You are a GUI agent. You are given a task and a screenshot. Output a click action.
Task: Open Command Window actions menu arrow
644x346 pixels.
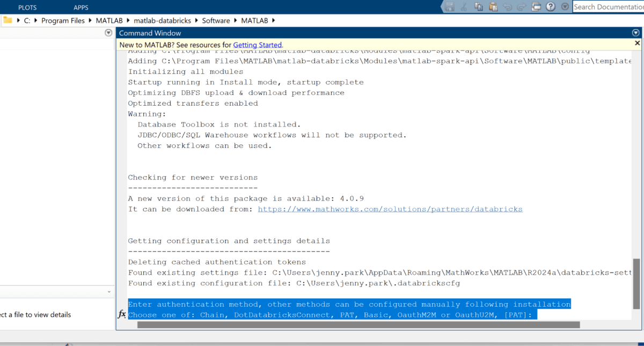pyautogui.click(x=636, y=33)
